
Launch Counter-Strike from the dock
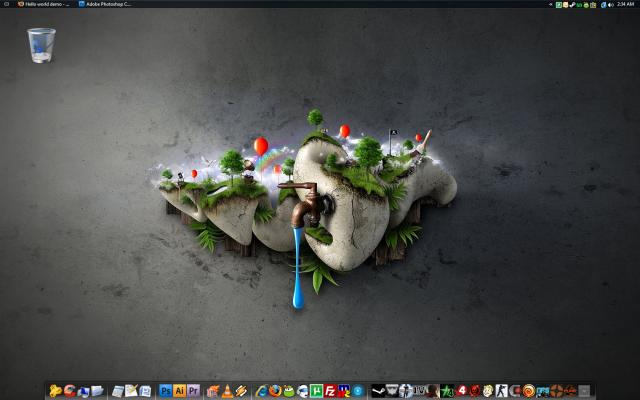click(502, 391)
